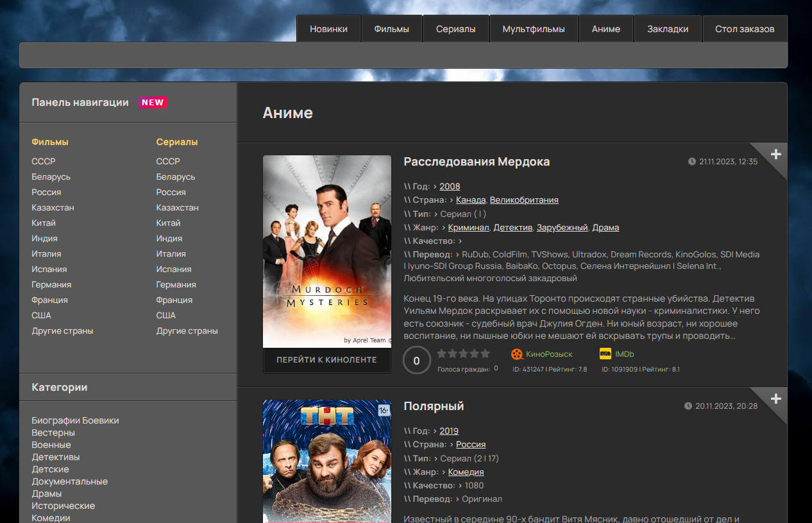Click the Фильмы heading in navigation panel
Image resolution: width=812 pixels, height=523 pixels.
[x=50, y=142]
